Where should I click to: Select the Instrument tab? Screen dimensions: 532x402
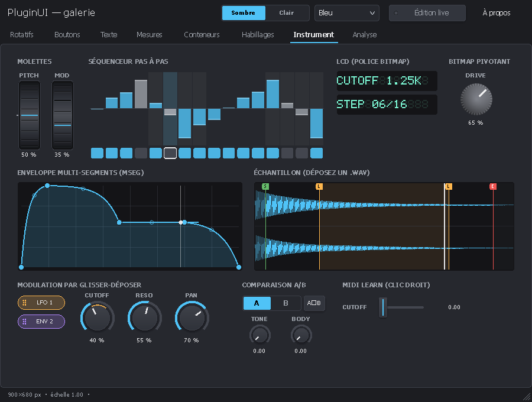(314, 35)
